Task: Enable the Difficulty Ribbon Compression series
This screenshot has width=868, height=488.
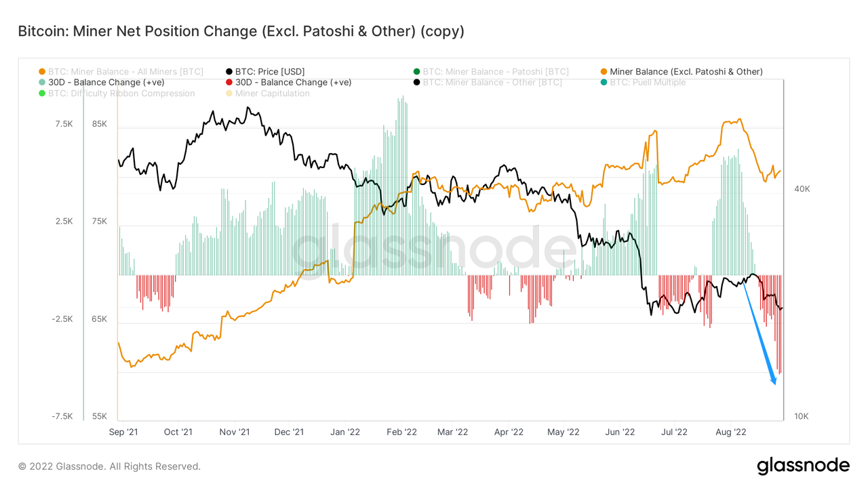Action: coord(121,94)
